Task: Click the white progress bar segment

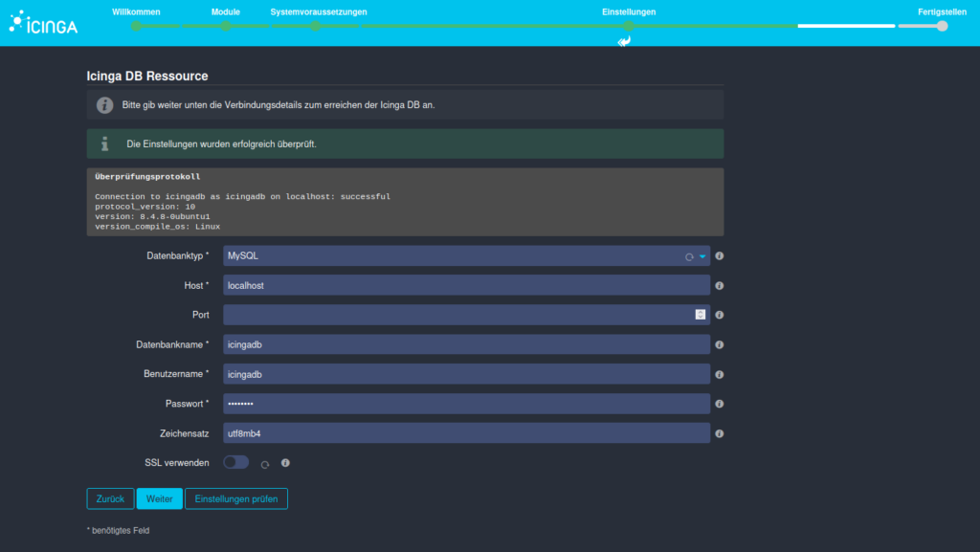Action: pos(846,26)
